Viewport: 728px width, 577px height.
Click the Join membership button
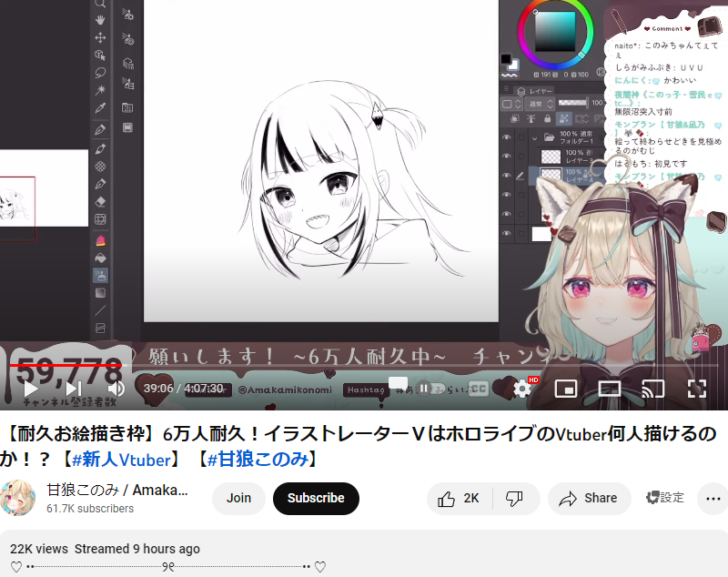[x=238, y=498]
